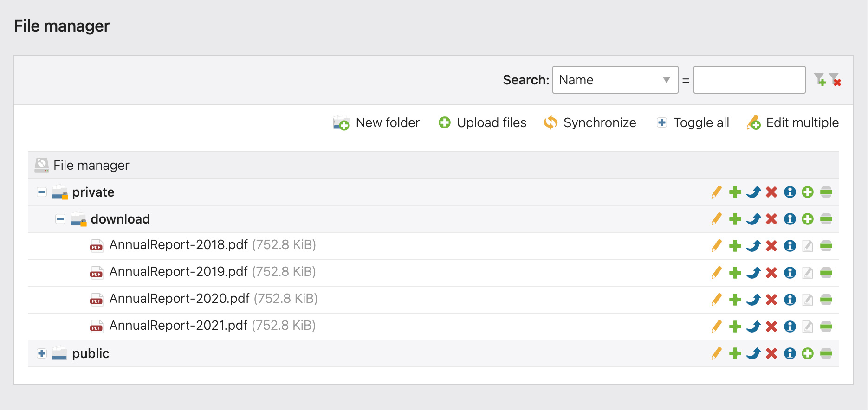Click the pencil edit icon for private folder
868x410 pixels.
[x=716, y=192]
